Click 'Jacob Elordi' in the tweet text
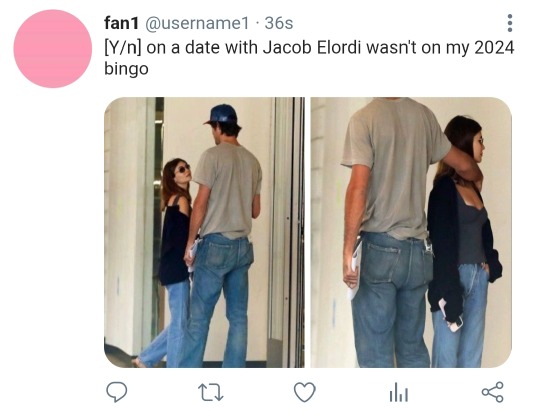540x414 pixels. [312, 48]
